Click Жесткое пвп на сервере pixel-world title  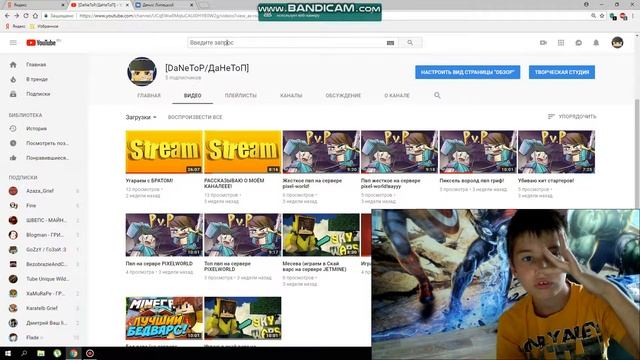click(x=312, y=183)
